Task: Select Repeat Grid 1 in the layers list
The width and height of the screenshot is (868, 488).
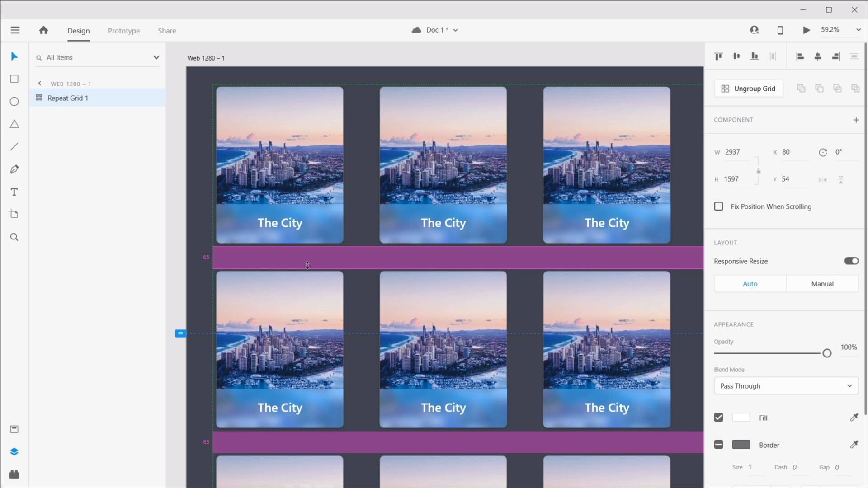Action: tap(67, 98)
